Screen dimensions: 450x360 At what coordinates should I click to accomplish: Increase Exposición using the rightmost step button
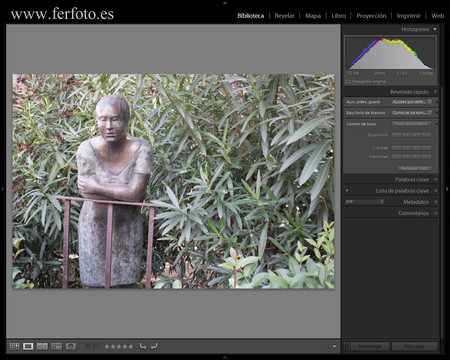coord(427,135)
